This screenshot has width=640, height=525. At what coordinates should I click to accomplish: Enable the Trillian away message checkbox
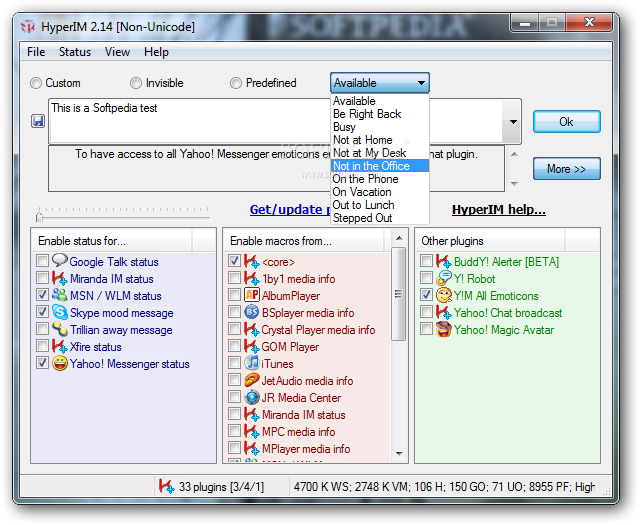tap(42, 329)
